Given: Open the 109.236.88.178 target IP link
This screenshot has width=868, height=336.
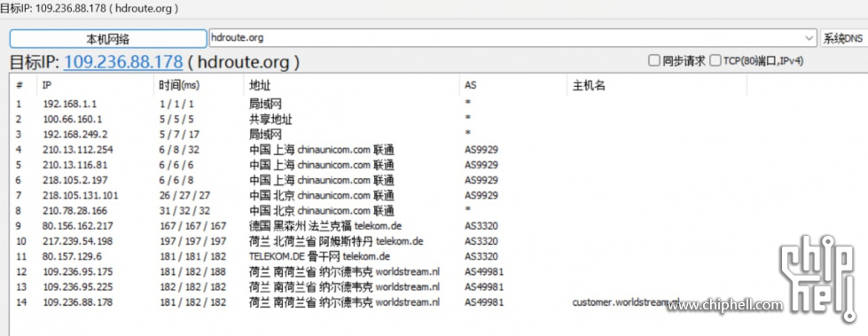Looking at the screenshot, I should pyautogui.click(x=123, y=61).
